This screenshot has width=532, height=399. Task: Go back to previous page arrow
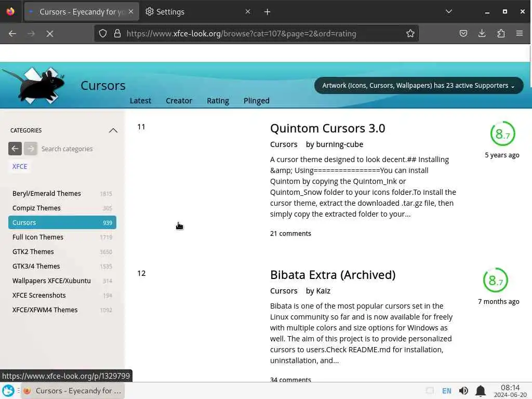click(12, 34)
